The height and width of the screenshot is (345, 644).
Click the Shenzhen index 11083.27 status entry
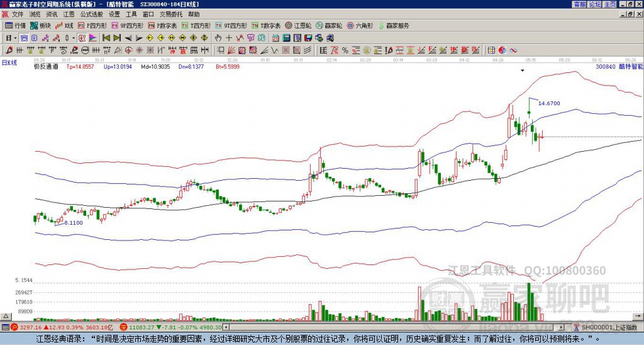pyautogui.click(x=172, y=327)
